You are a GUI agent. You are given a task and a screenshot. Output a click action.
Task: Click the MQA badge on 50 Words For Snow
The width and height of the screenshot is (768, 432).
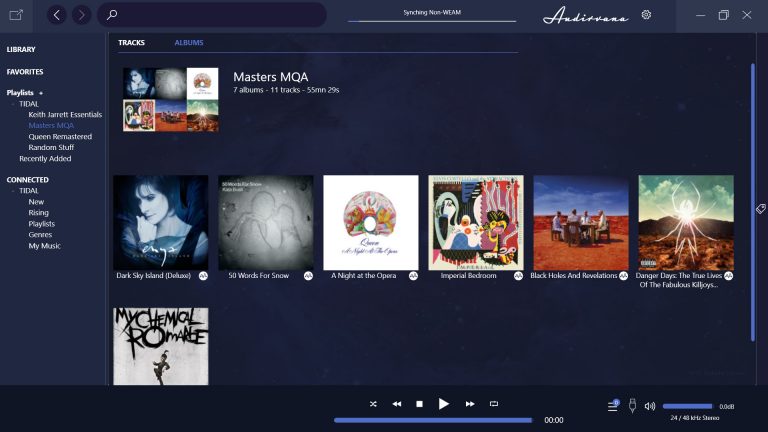click(308, 276)
